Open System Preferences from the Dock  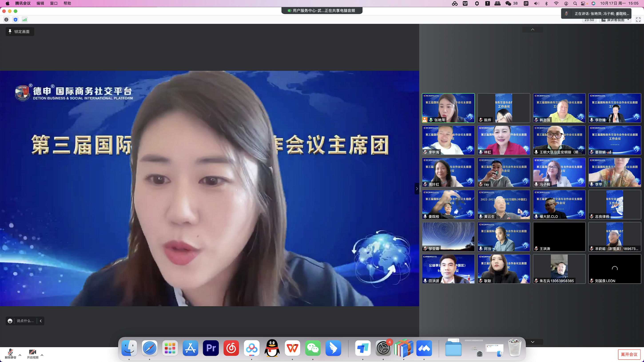click(x=383, y=348)
